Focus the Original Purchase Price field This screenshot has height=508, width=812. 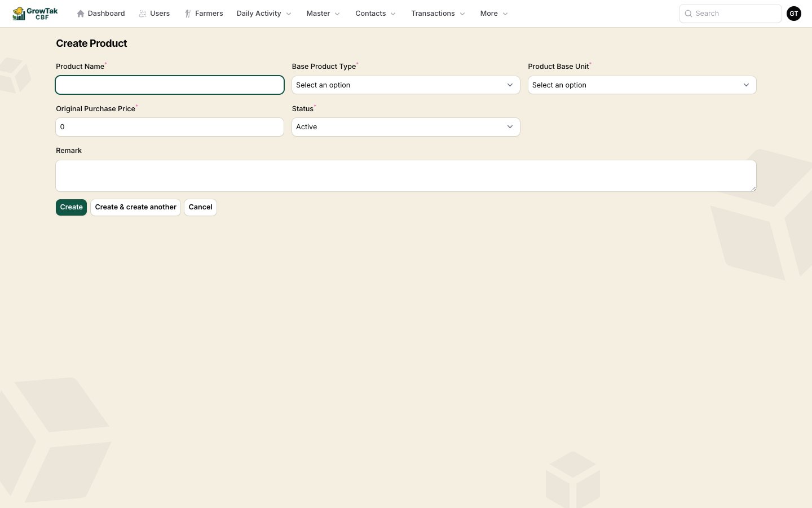pyautogui.click(x=170, y=127)
